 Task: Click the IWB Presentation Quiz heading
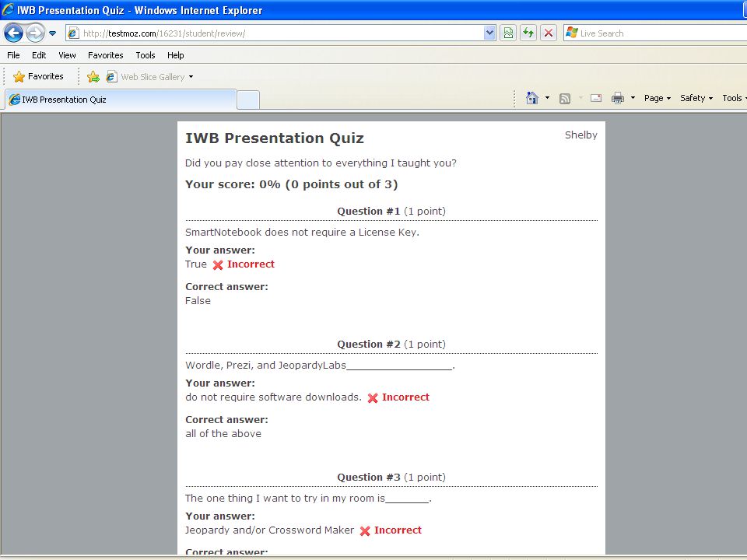pos(275,138)
